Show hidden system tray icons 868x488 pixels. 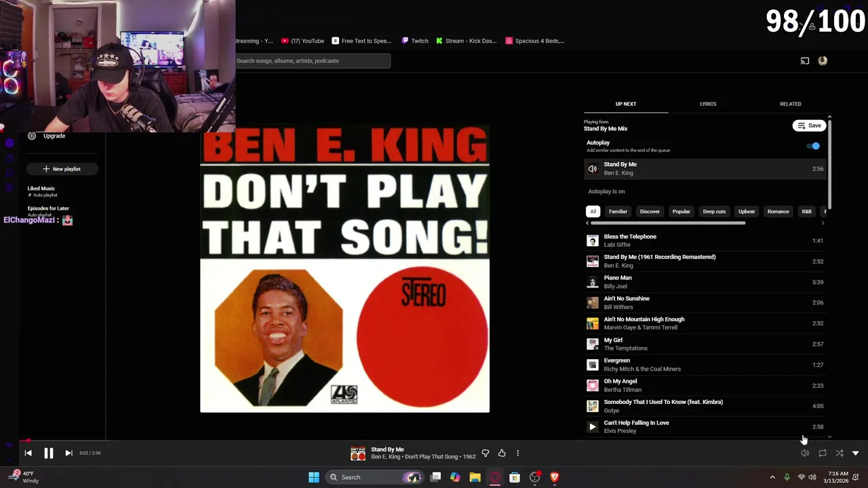click(x=772, y=477)
